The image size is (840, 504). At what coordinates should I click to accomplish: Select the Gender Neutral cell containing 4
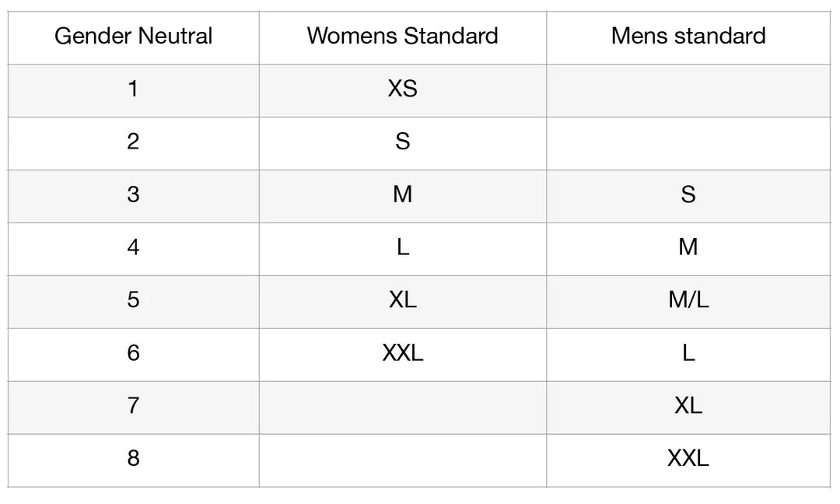pyautogui.click(x=133, y=247)
